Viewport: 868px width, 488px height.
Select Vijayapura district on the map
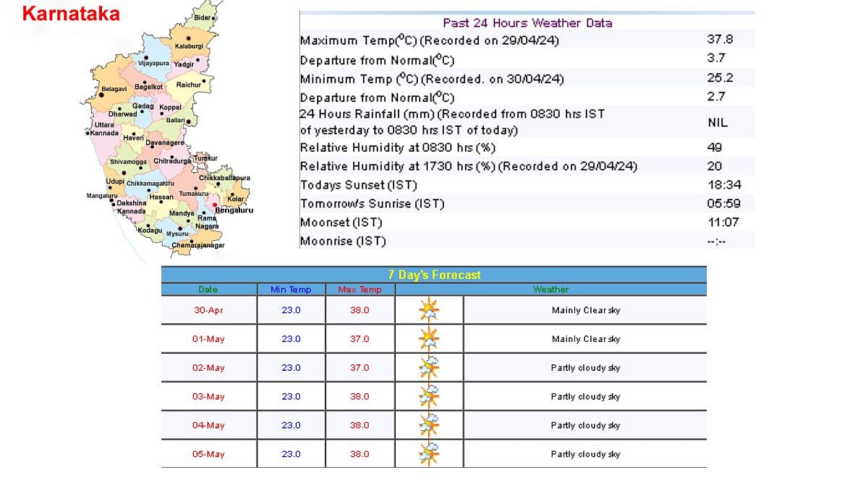(x=153, y=63)
